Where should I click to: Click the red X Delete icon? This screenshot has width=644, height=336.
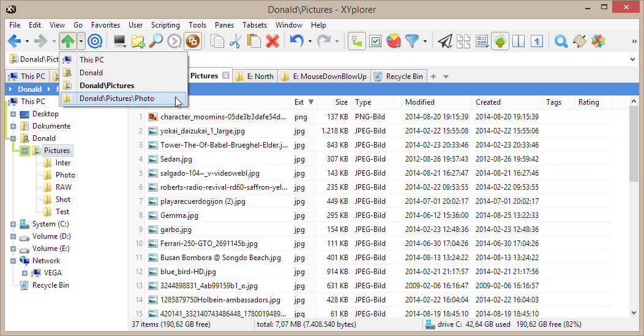(272, 42)
